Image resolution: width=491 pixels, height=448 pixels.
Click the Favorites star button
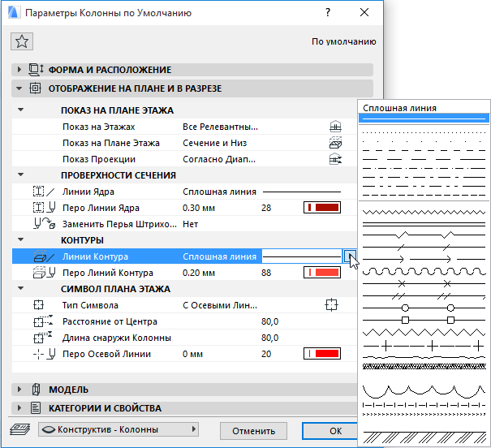[x=22, y=41]
